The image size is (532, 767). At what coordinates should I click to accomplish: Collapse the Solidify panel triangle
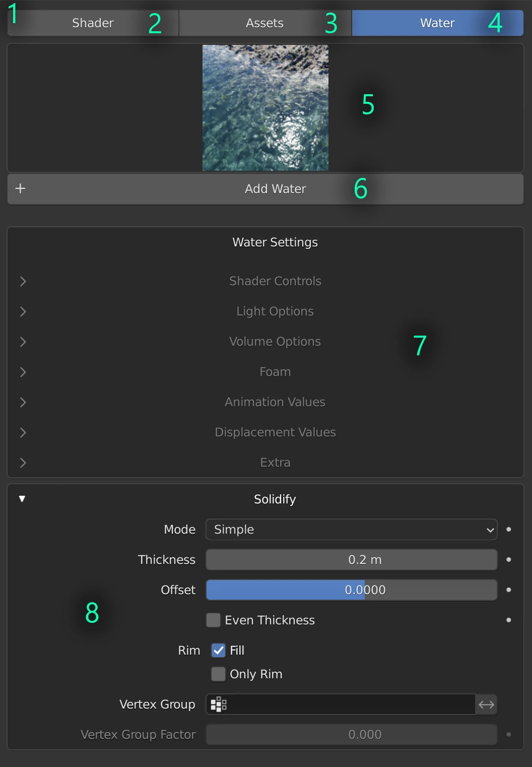pyautogui.click(x=22, y=499)
